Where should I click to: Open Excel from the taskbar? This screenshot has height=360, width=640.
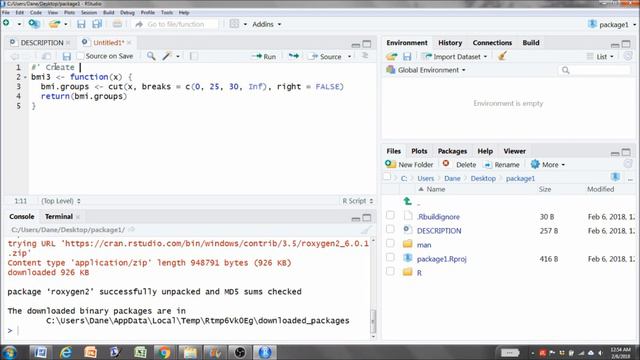pos(140,352)
